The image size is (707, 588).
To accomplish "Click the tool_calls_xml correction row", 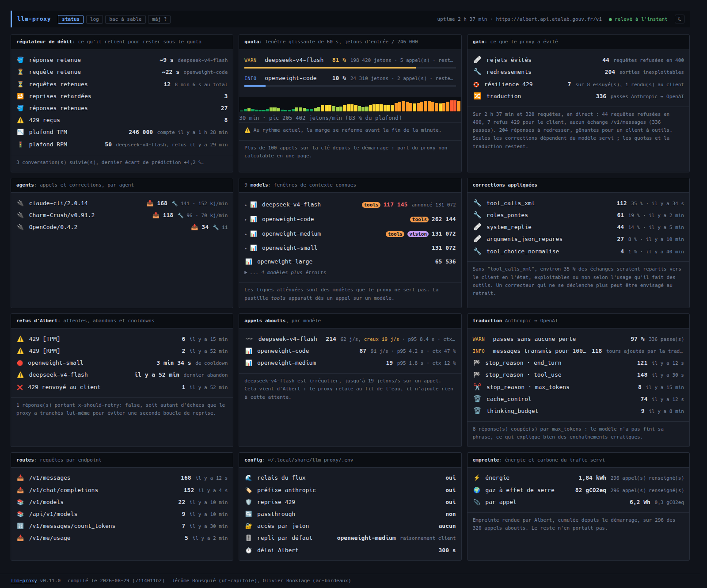I will (x=578, y=203).
